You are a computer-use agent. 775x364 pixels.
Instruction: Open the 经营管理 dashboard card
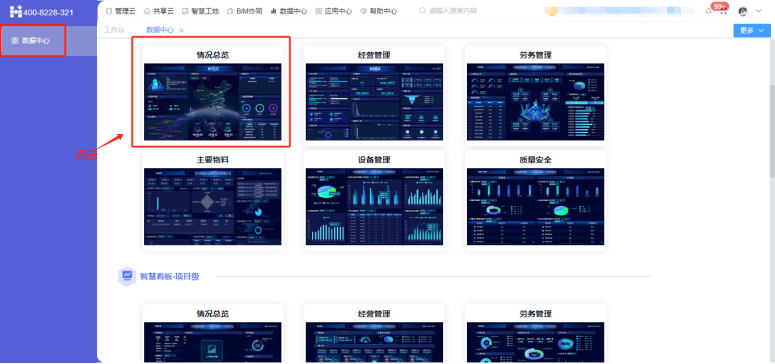coord(374,94)
